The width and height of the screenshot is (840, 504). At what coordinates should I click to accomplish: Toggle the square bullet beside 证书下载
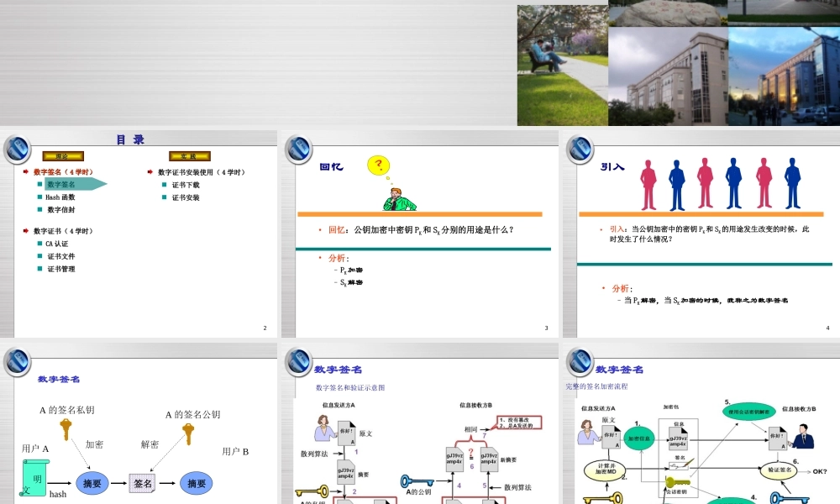point(164,185)
